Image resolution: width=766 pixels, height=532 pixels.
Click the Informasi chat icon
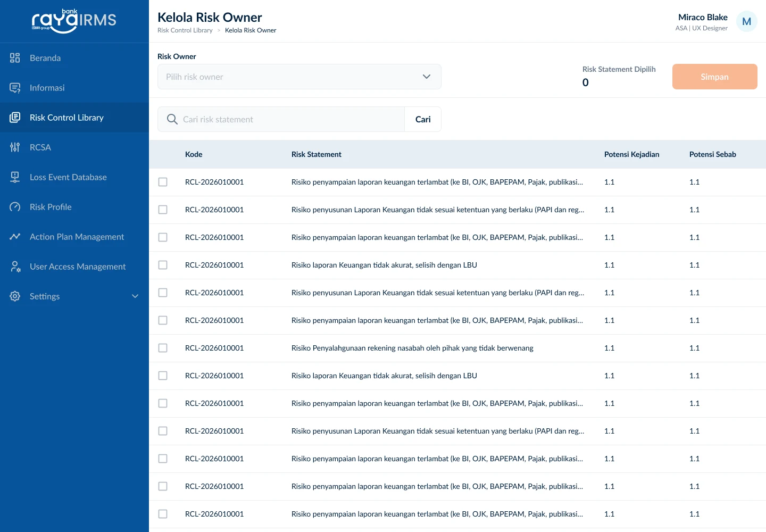(15, 88)
